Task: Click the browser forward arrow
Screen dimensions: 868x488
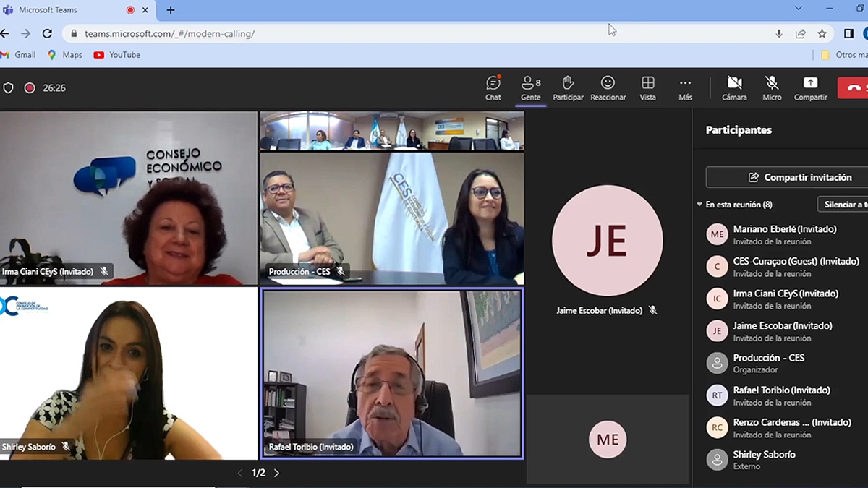Action: click(x=26, y=33)
